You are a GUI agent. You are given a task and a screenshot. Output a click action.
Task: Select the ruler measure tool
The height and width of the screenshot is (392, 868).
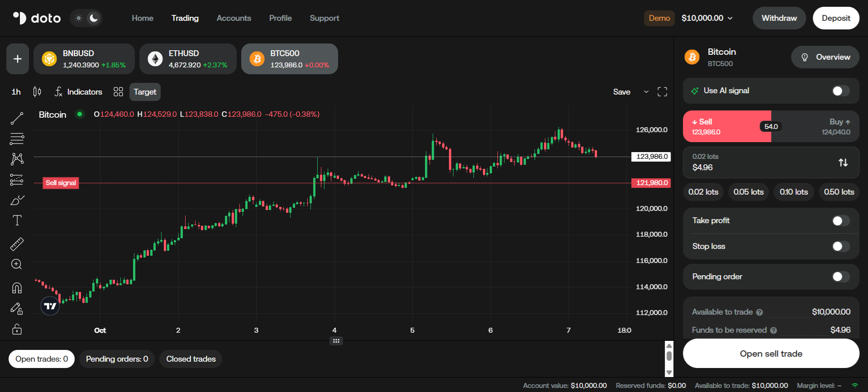click(17, 244)
